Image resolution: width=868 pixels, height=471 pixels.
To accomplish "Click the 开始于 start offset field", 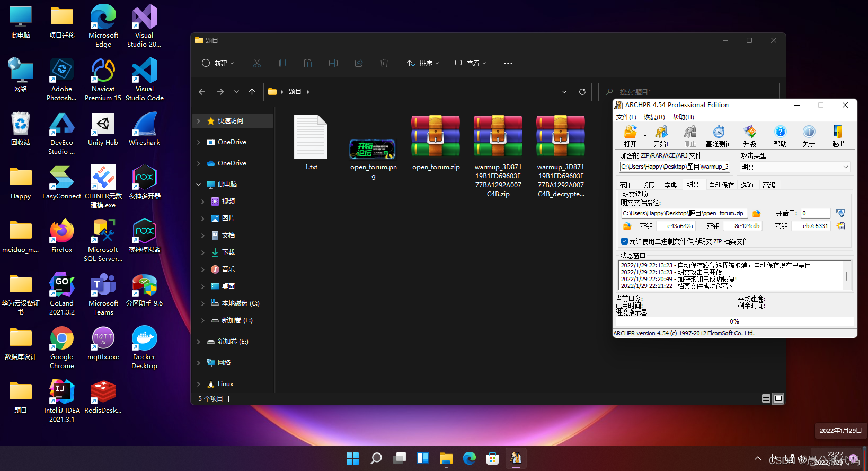I will pos(815,213).
